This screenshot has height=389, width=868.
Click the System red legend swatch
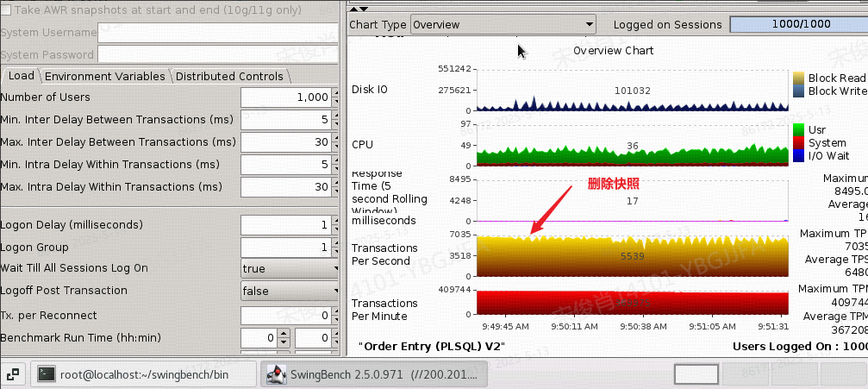tap(799, 143)
